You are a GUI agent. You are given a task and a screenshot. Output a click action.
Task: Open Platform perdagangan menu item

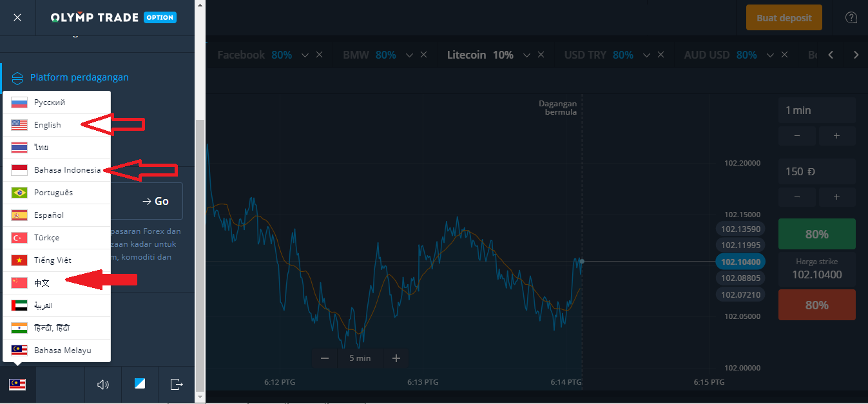point(79,77)
